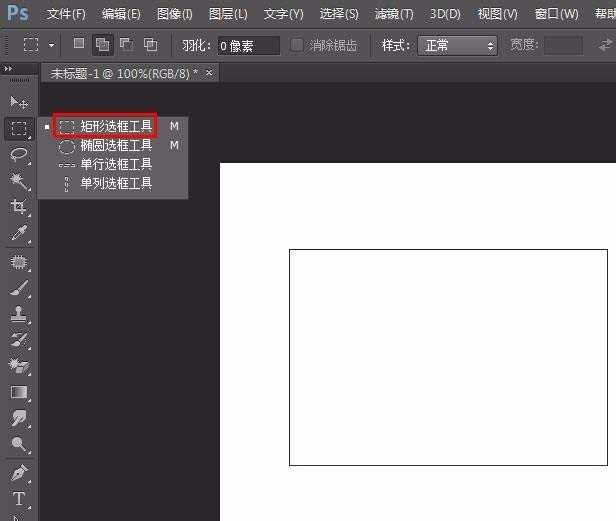Select the Crop tool
616x521 pixels.
pos(19,207)
